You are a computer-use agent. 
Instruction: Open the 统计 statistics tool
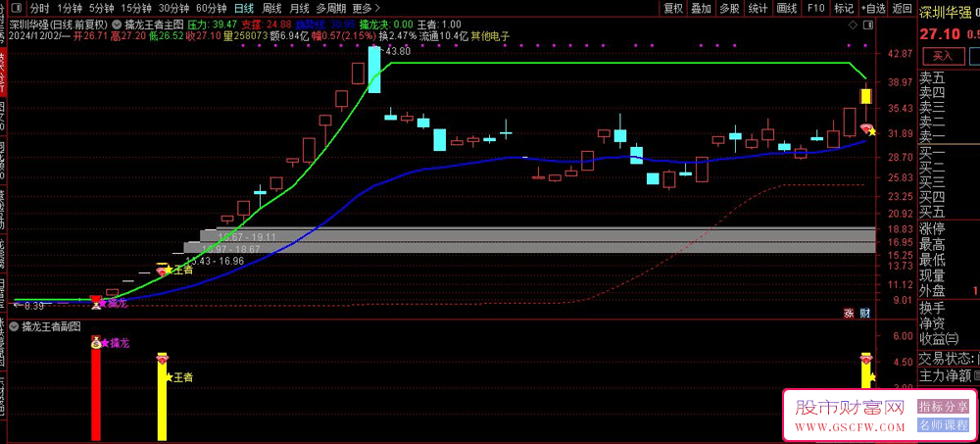click(759, 8)
